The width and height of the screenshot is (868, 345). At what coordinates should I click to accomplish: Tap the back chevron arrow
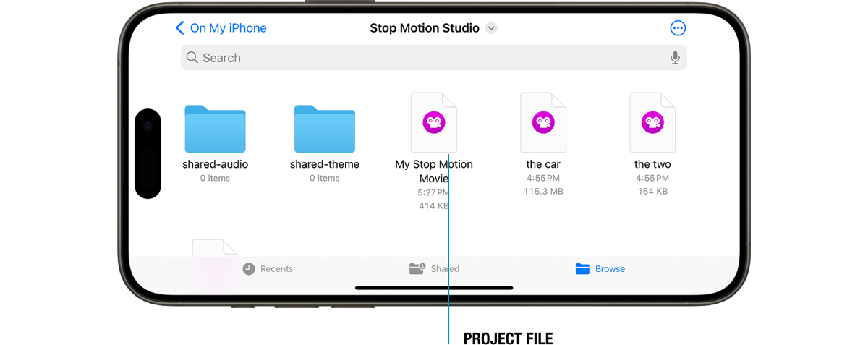click(x=180, y=28)
